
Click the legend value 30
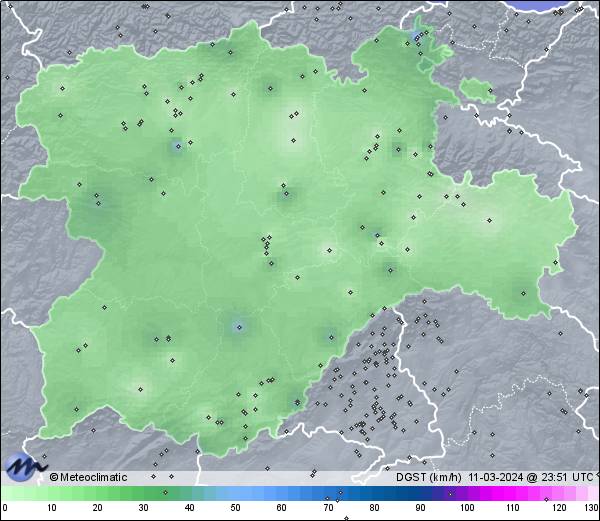(x=143, y=508)
